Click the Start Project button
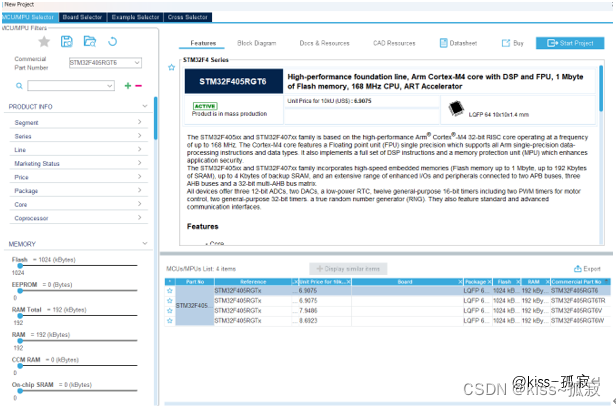Viewport: 616px width, 406px height. coord(570,43)
